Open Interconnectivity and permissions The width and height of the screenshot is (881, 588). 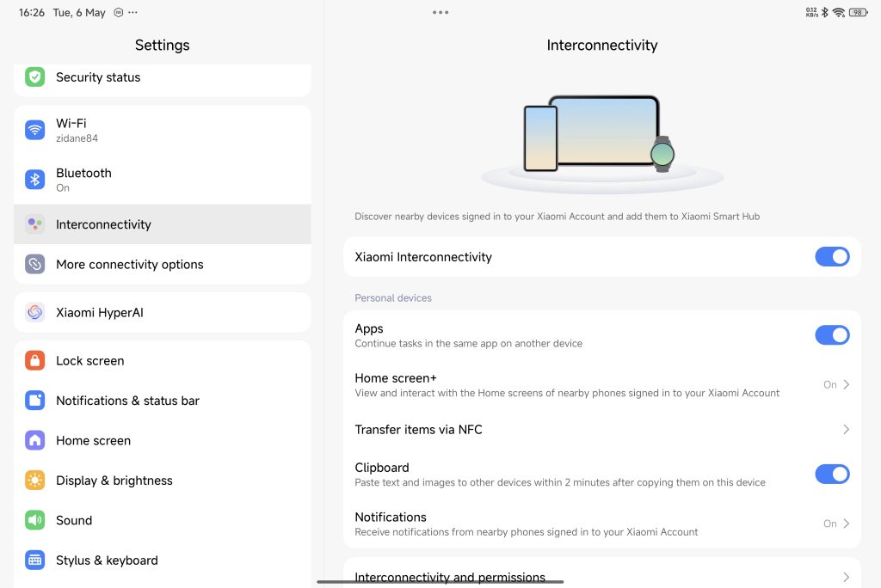pos(450,577)
